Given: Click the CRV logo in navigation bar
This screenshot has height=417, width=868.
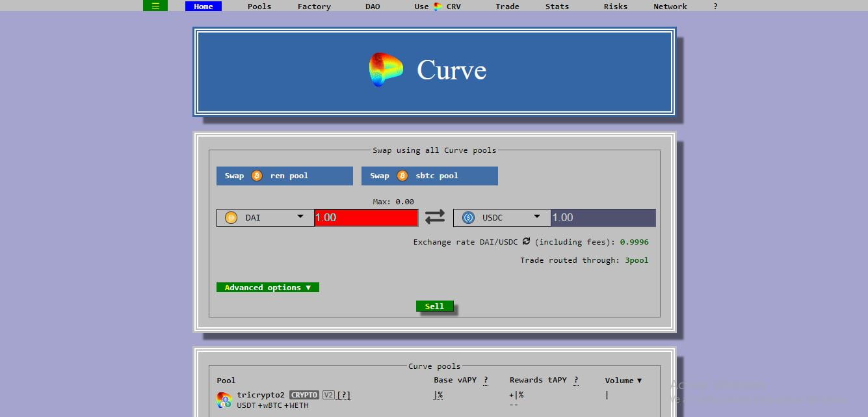Looking at the screenshot, I should click(x=438, y=7).
